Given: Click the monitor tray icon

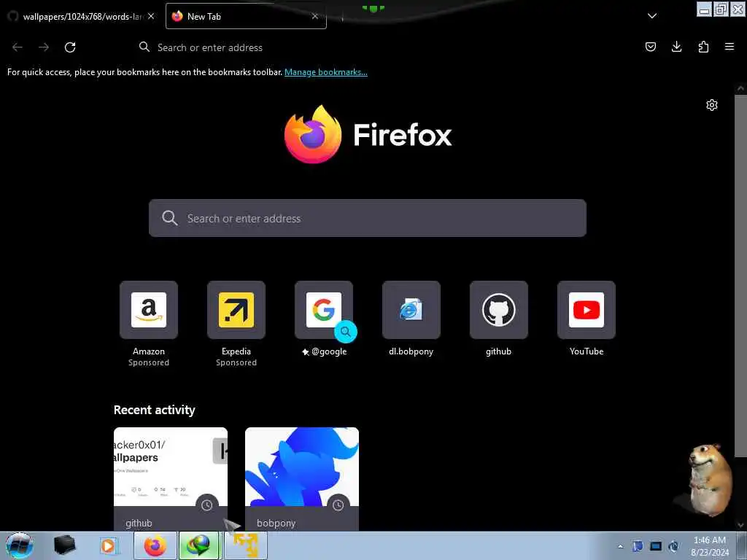Looking at the screenshot, I should click(x=656, y=546).
